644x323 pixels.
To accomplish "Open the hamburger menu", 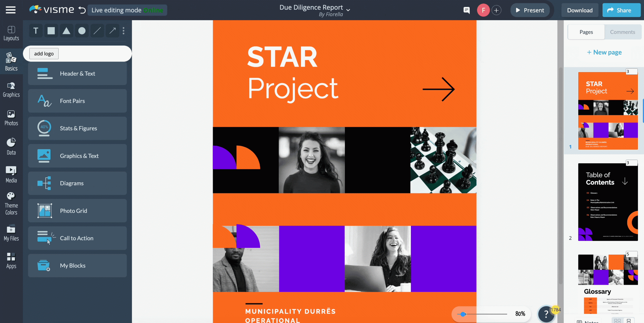I will pyautogui.click(x=11, y=10).
